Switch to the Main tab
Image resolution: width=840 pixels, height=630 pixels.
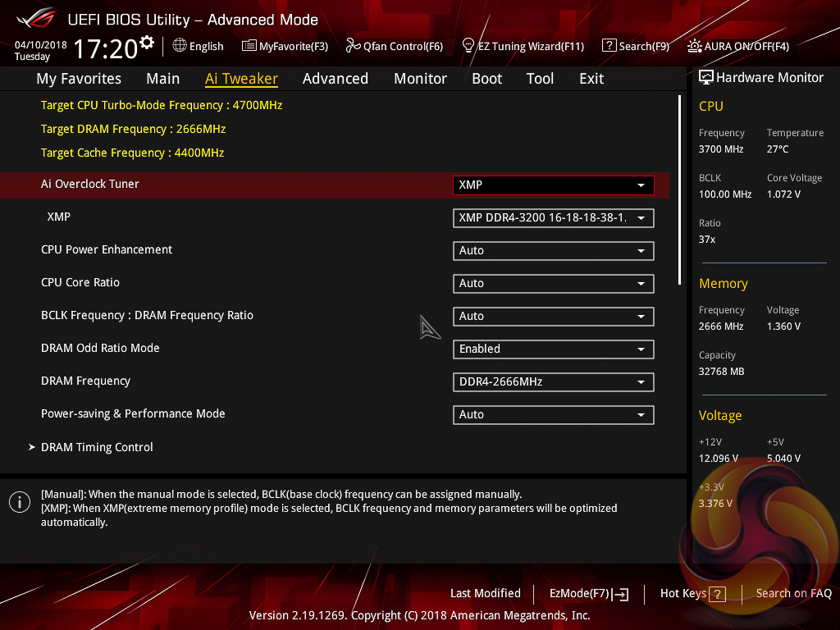[163, 79]
